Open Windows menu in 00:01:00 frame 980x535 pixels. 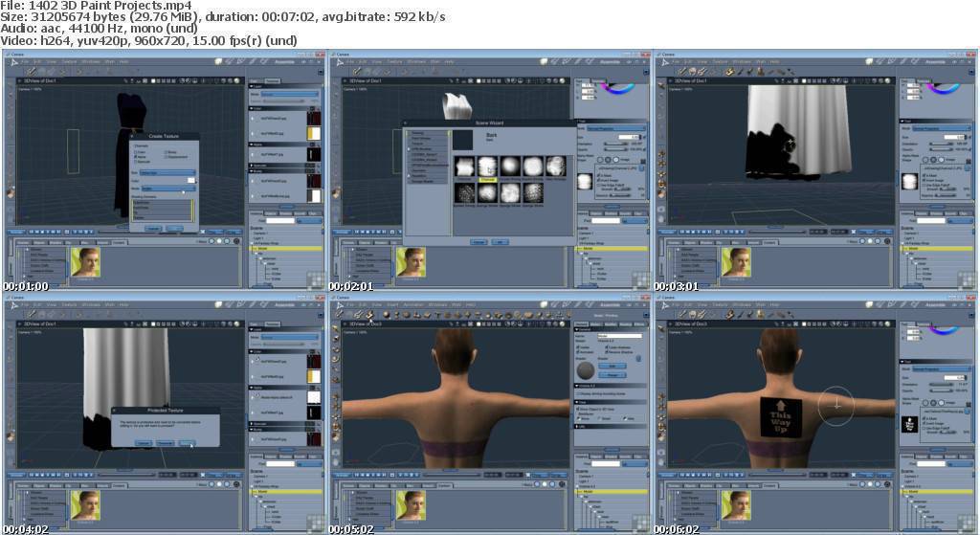pyautogui.click(x=91, y=61)
